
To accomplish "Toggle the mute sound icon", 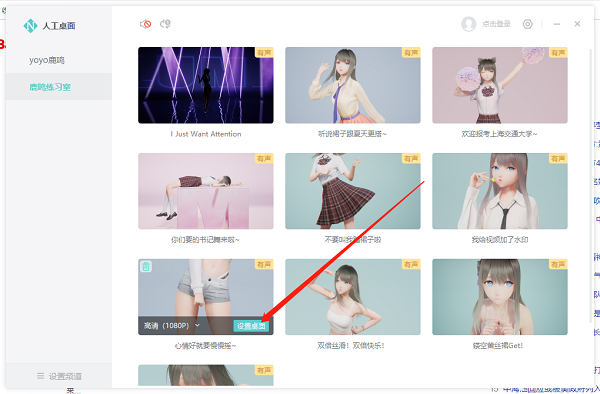I will point(145,24).
